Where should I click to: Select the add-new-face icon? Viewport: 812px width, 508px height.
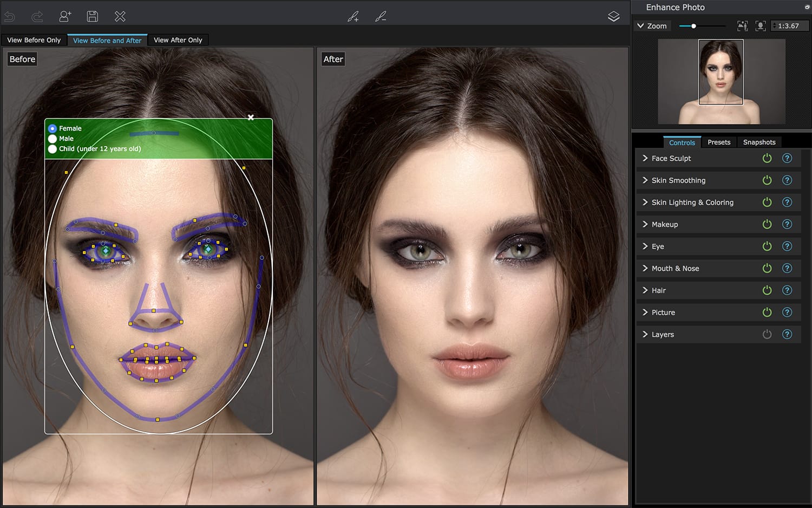coord(65,16)
